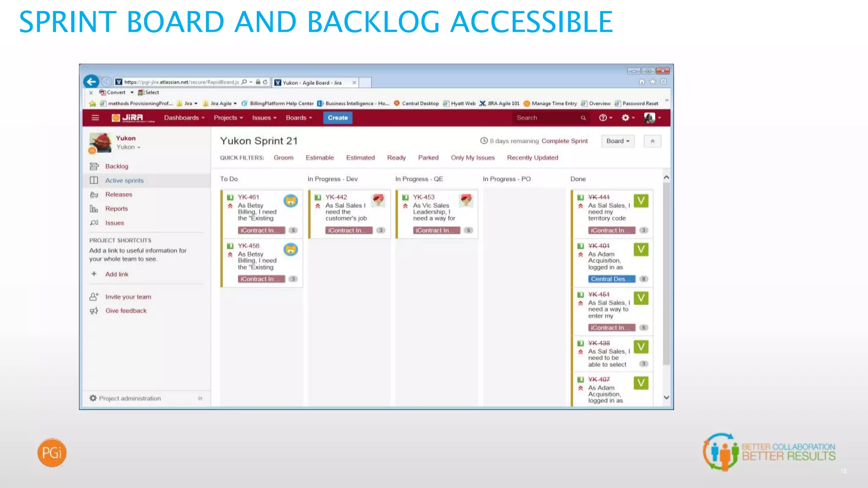
Task: Click the search magnifier icon in Jira
Action: (x=583, y=118)
